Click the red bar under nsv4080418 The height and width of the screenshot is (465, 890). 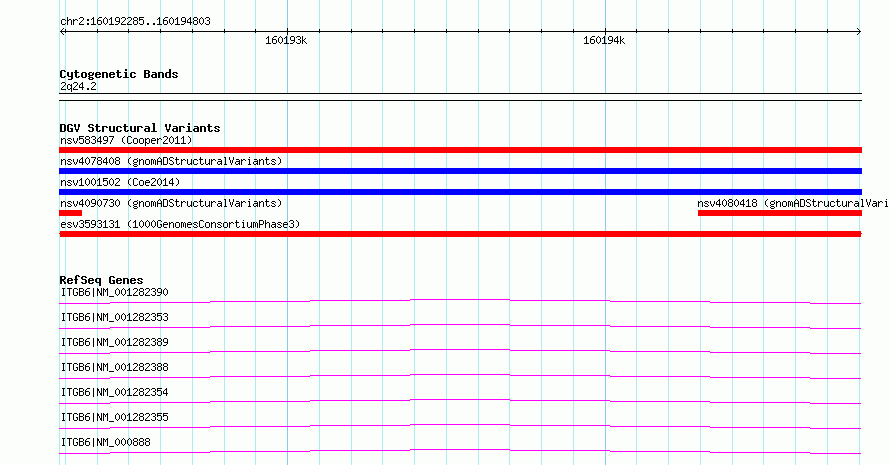pos(780,213)
